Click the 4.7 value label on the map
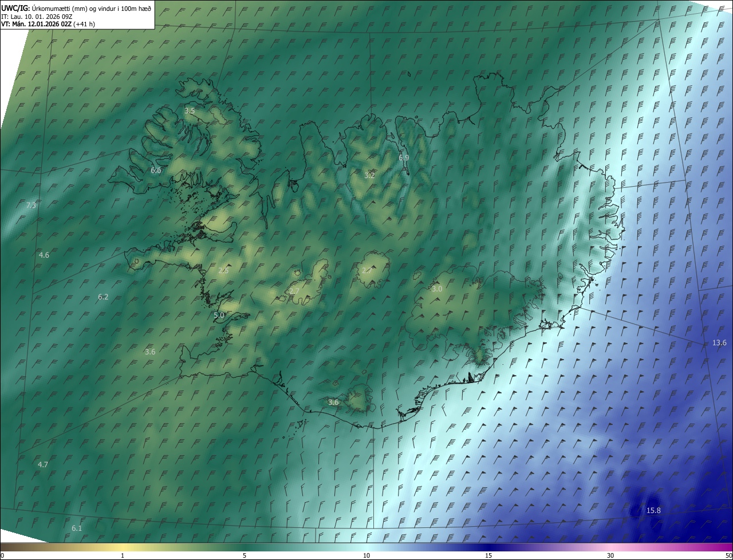The height and width of the screenshot is (560, 733). point(42,464)
